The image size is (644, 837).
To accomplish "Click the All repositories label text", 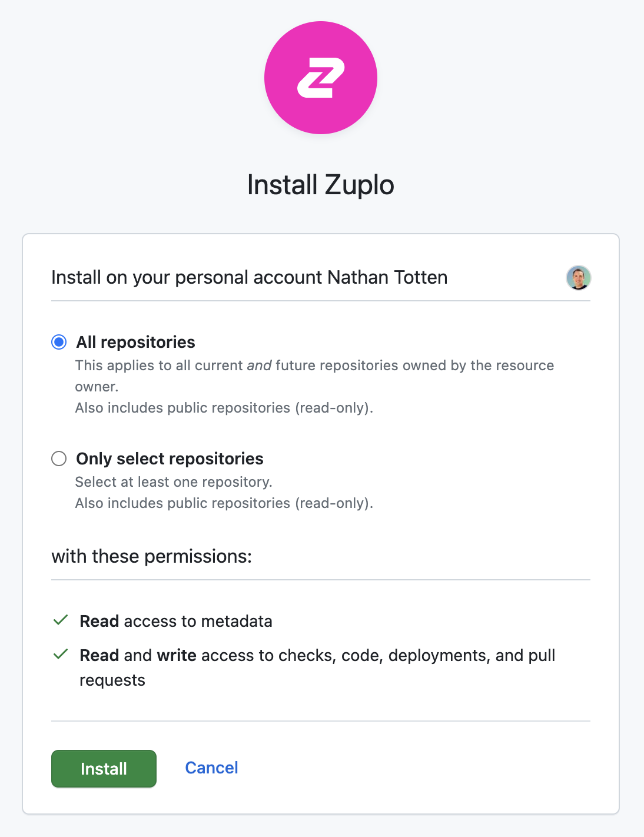I will 135,342.
